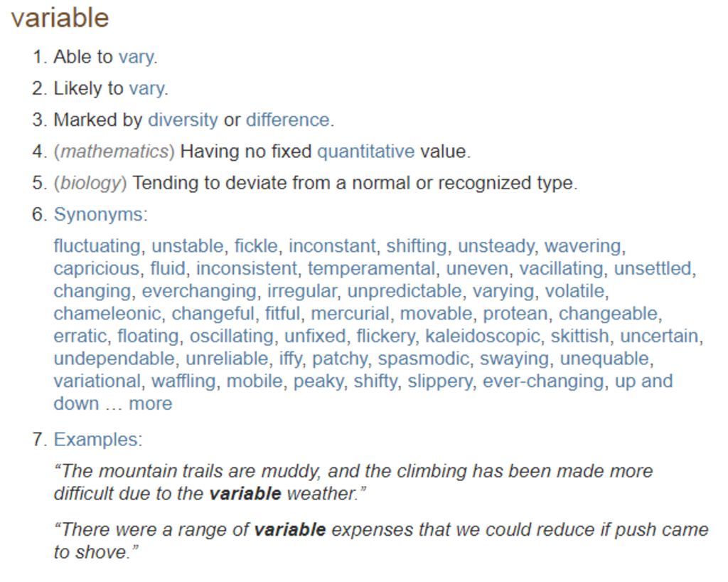
Task: Expand synonyms list with 'more'
Action: pos(151,403)
